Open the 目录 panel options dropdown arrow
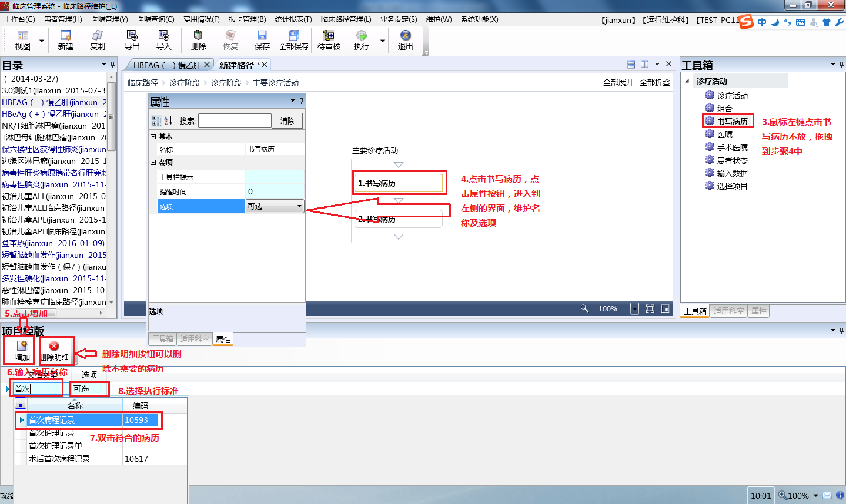The height and width of the screenshot is (504, 846). (104, 65)
